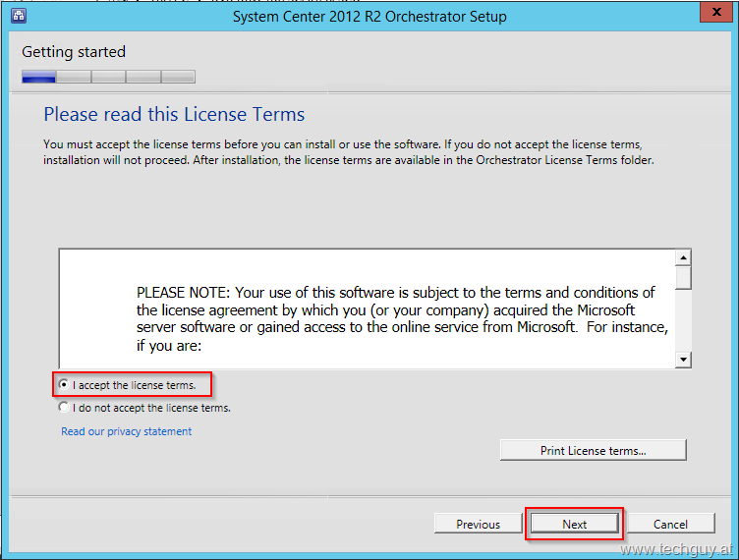Cancel the Orchestrator setup
Screen dimensions: 739x560
[670, 524]
